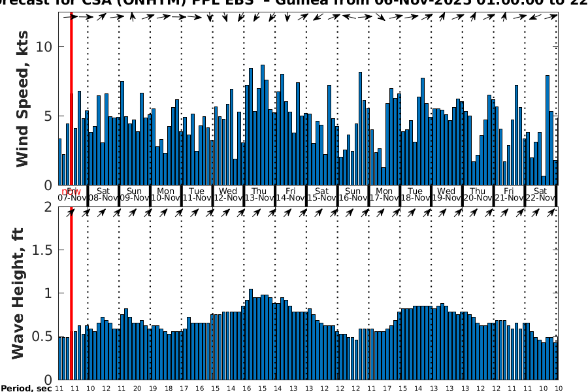Click the 10 tick on wind speed axis
Screen dimensions: 588x392
click(45, 46)
